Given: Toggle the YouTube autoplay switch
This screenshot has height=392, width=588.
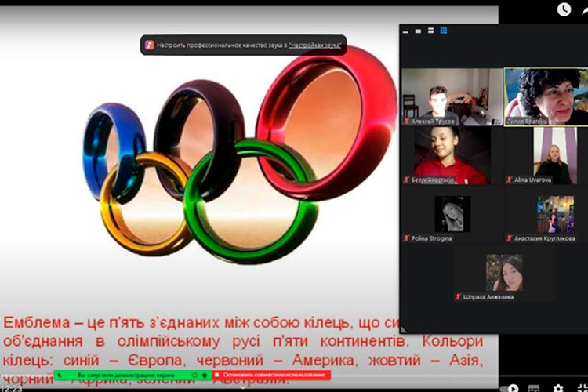Looking at the screenshot, I should coord(510,388).
